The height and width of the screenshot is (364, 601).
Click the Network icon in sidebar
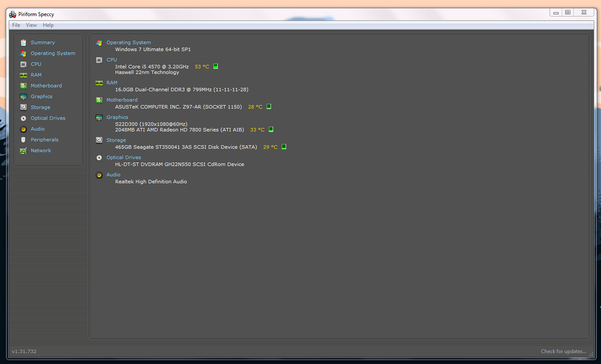click(x=23, y=151)
